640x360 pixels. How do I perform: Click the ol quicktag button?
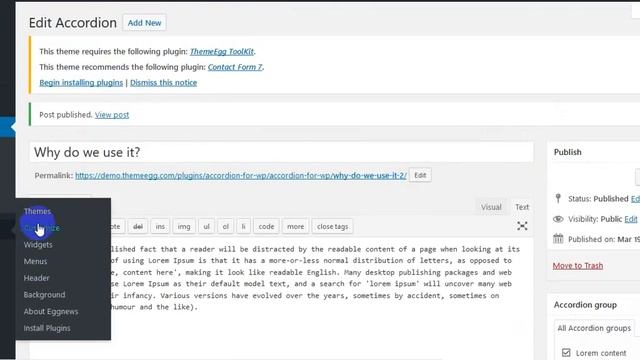click(225, 226)
